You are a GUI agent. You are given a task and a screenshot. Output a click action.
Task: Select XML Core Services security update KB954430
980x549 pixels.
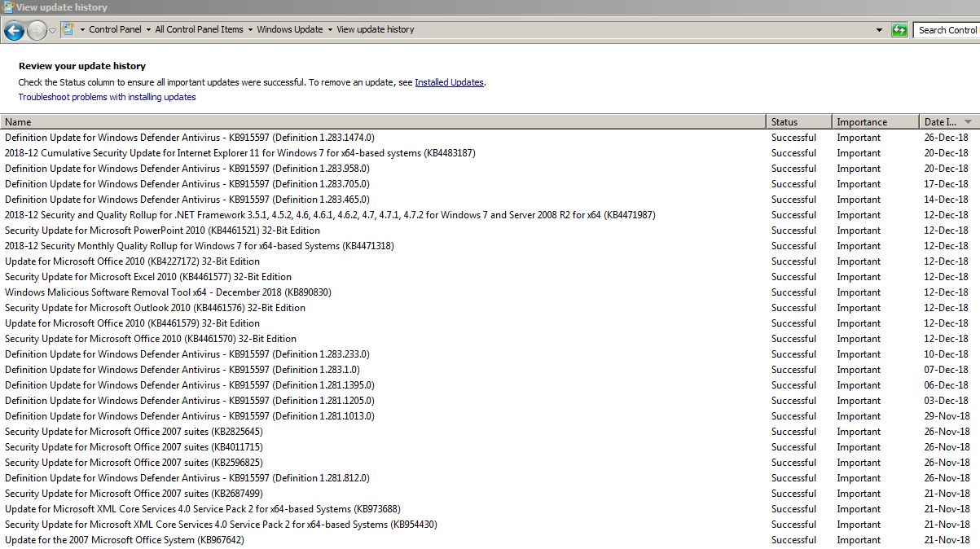pos(489,525)
